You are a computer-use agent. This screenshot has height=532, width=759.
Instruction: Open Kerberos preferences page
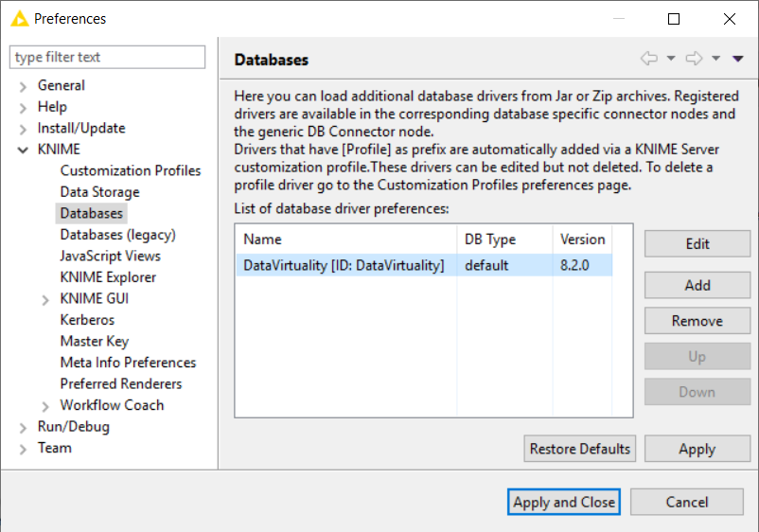pyautogui.click(x=87, y=320)
